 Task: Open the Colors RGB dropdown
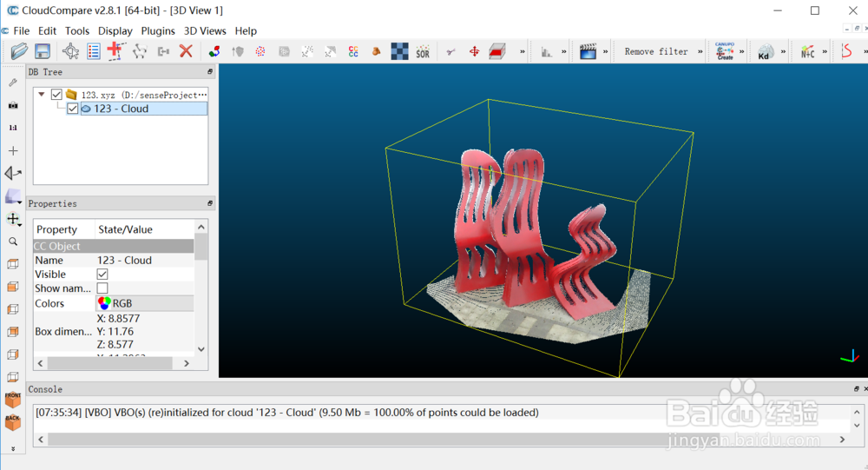[145, 303]
